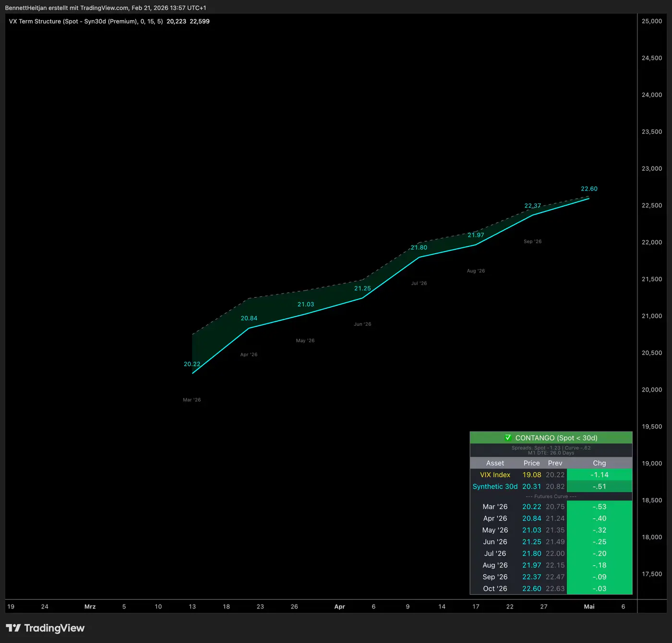672x643 pixels.
Task: Click the "Price" column header
Action: click(531, 463)
